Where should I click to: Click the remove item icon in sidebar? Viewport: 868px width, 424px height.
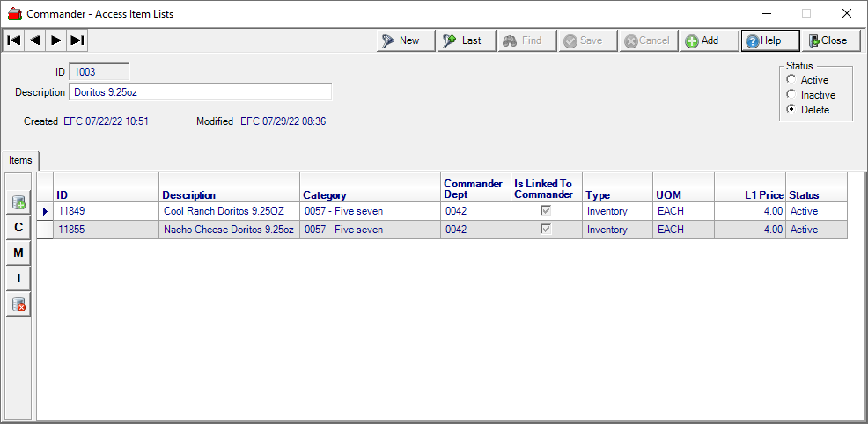[x=18, y=304]
